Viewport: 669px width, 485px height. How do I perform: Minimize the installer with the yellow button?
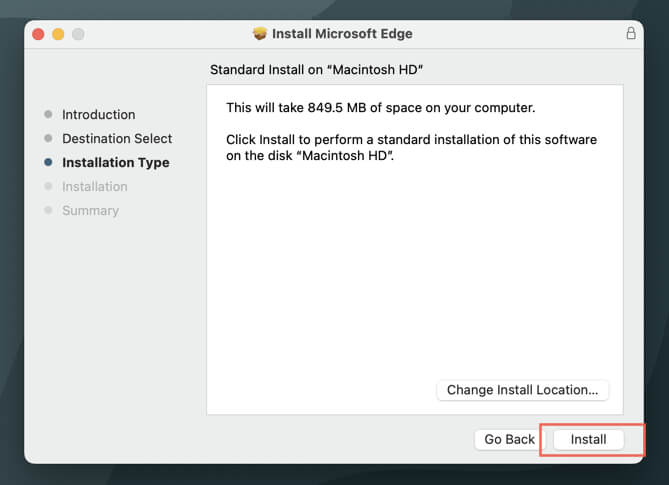[x=58, y=34]
